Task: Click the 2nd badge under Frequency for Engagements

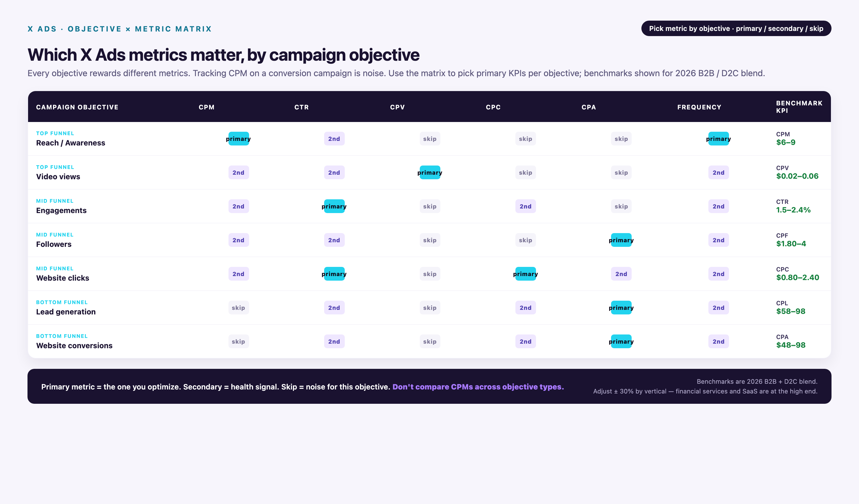Action: pyautogui.click(x=719, y=206)
